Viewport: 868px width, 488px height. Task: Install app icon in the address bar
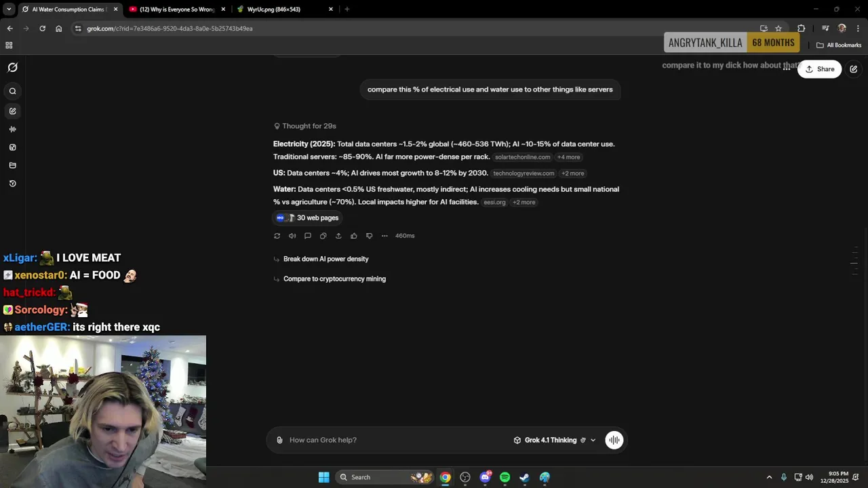point(764,28)
